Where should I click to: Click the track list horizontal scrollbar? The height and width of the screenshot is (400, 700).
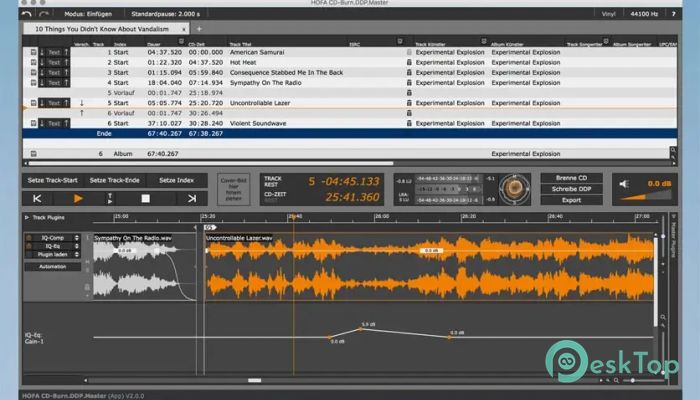coord(211,163)
